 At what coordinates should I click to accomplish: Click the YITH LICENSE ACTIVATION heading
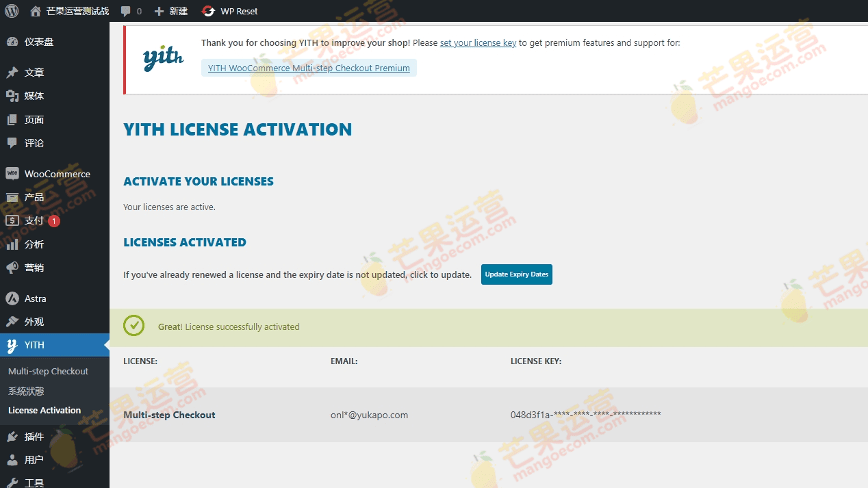coord(238,129)
